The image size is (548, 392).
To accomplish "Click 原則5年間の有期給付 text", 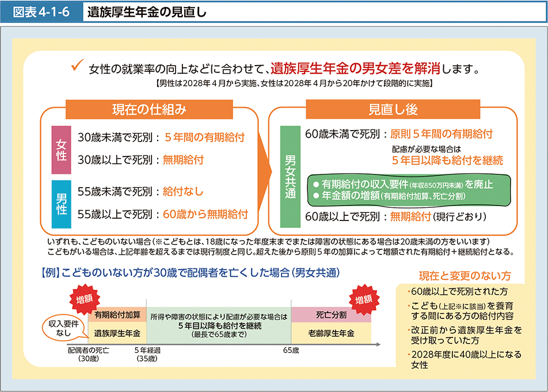I will click(x=441, y=134).
